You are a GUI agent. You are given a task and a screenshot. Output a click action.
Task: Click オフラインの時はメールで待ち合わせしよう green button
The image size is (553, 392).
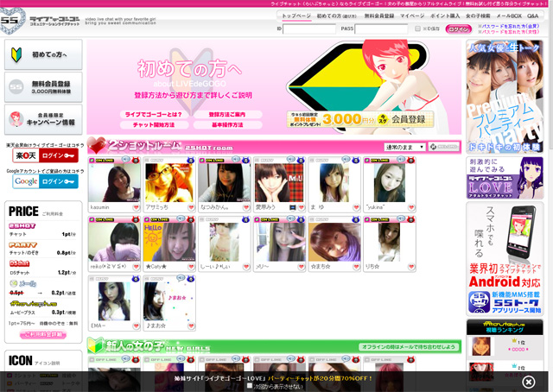(x=409, y=347)
